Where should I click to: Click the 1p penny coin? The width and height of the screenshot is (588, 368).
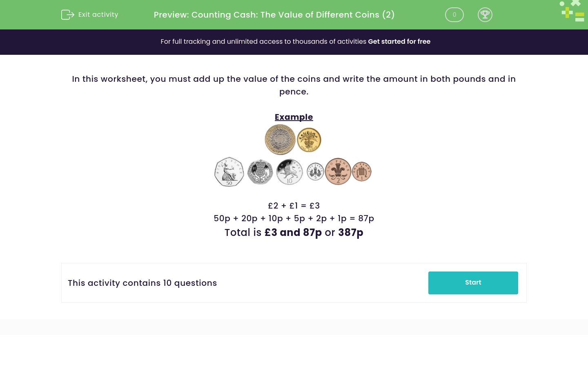coord(361,171)
